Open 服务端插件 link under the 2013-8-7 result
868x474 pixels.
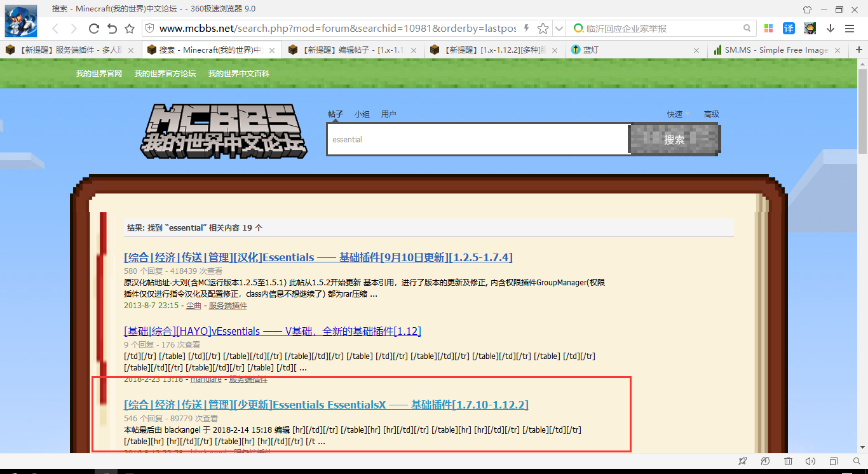coord(228,306)
